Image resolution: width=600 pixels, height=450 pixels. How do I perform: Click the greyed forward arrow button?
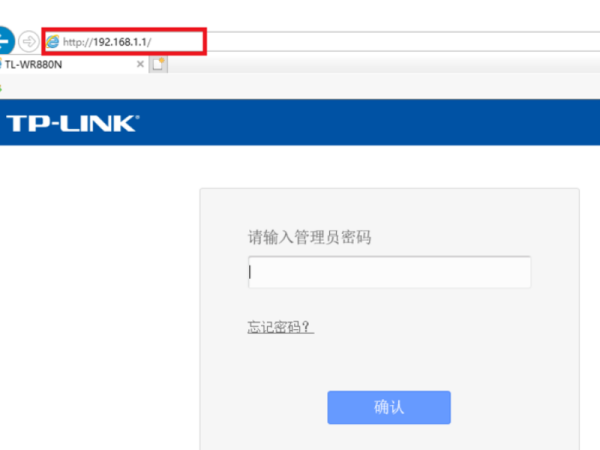pyautogui.click(x=29, y=41)
